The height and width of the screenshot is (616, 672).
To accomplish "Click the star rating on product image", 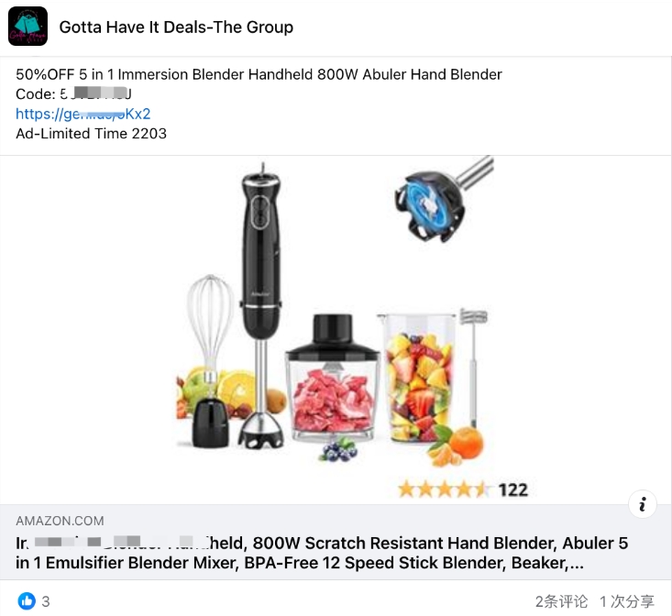I will [x=444, y=489].
